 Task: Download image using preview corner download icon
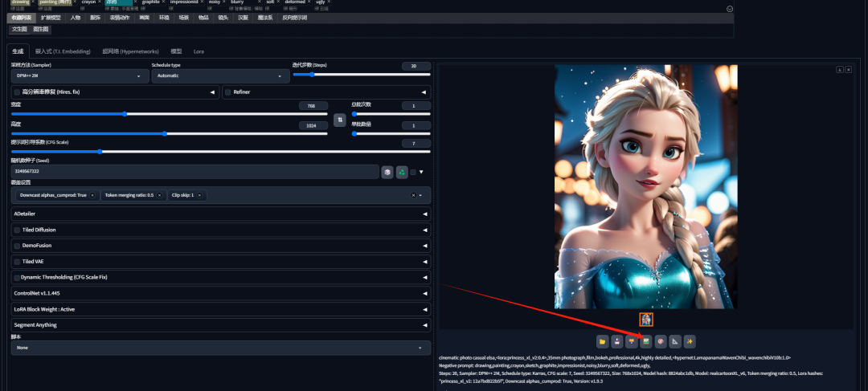[x=840, y=70]
